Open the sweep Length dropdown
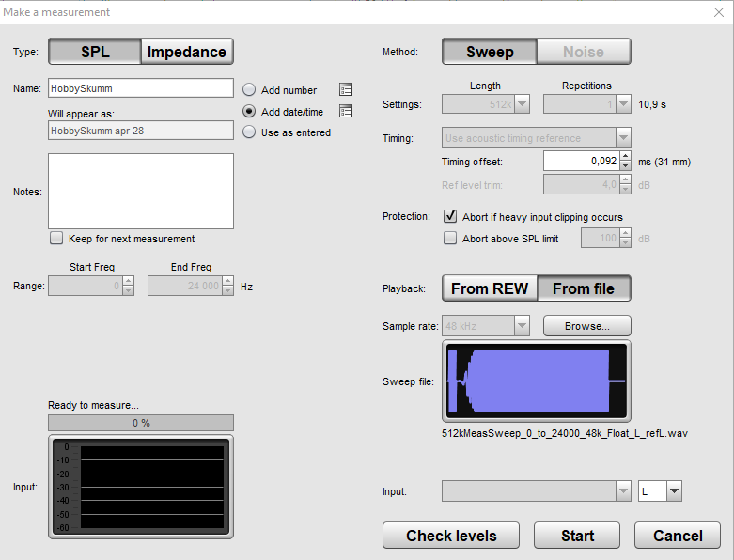The height and width of the screenshot is (560, 734). click(x=523, y=104)
